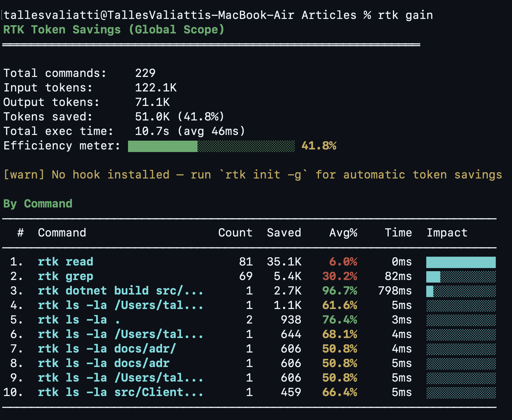The image size is (512, 420).
Task: Click the 'rtk ls -la src/Client...' command
Action: coord(121,392)
